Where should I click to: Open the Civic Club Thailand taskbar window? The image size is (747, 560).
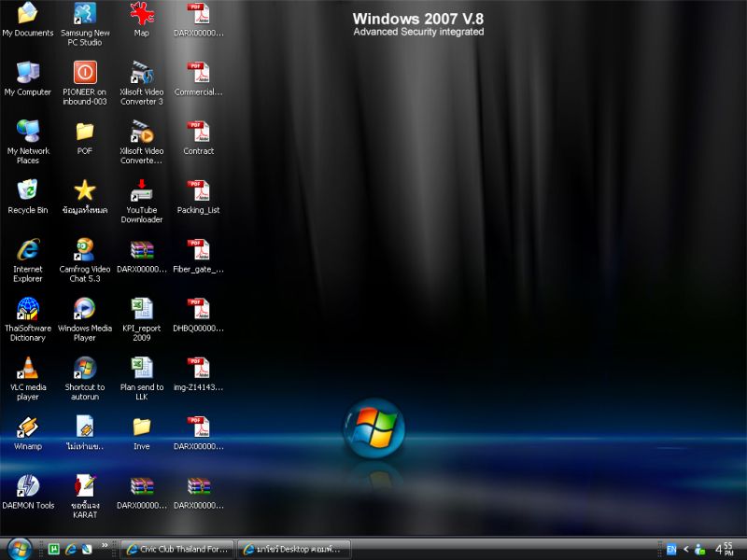(177, 549)
